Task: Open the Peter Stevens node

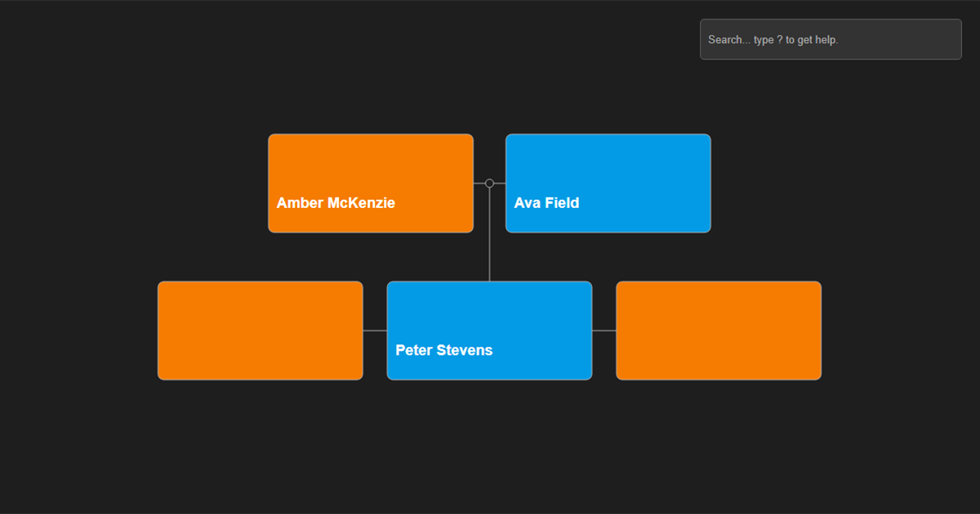Action: [489, 330]
